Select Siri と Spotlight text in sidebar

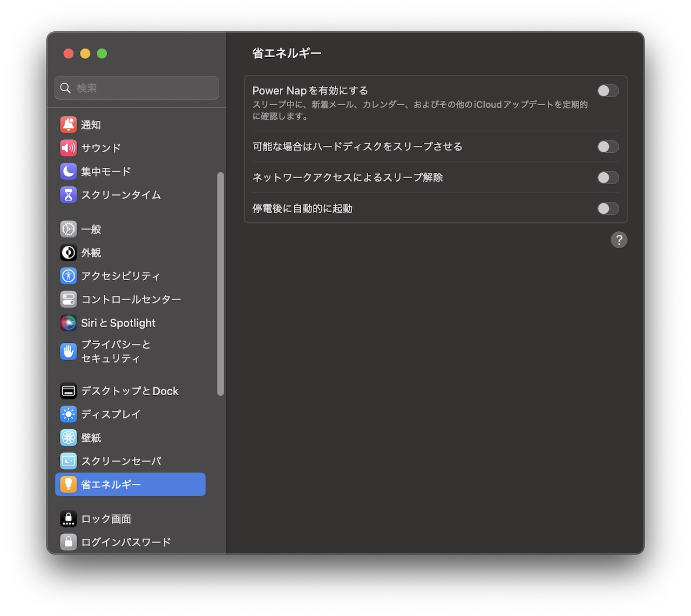tap(118, 323)
